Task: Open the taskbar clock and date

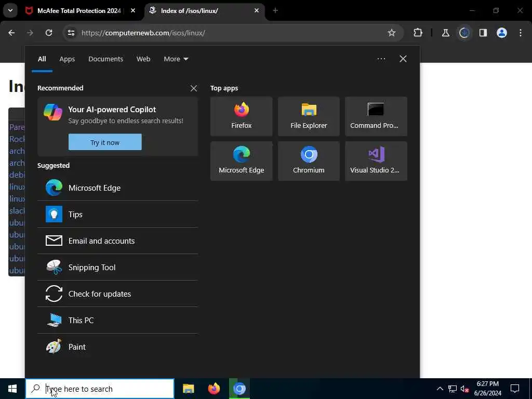Action: point(487,389)
